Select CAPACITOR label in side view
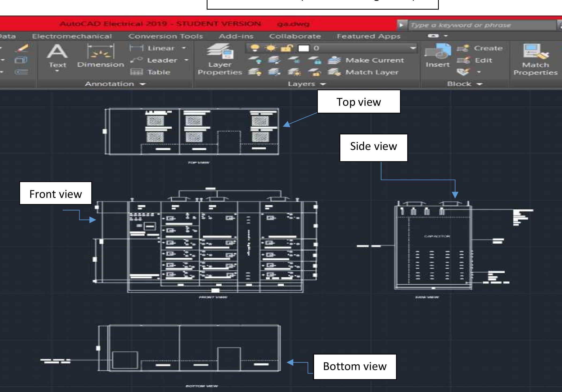The image size is (562, 392). tap(437, 236)
